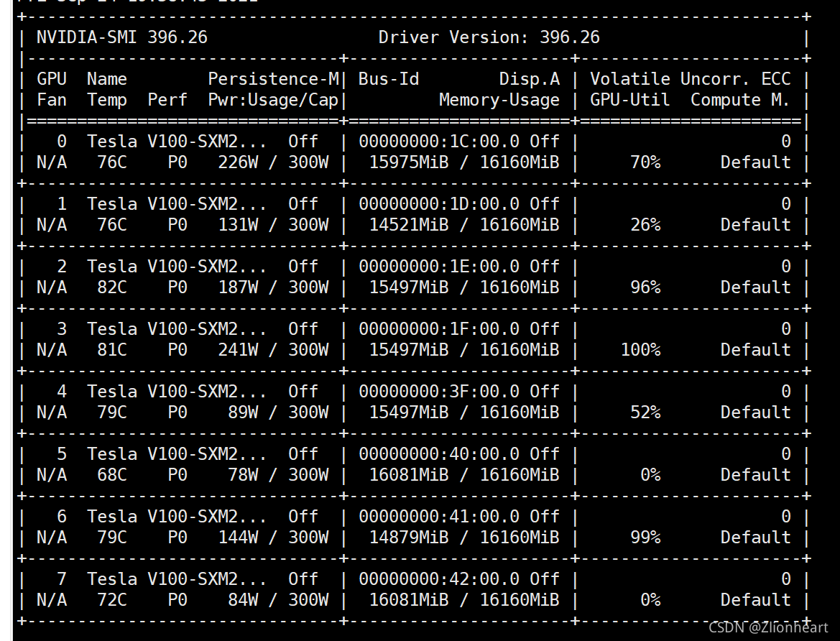Select the 78W power usage value
This screenshot has width=840, height=641.
(243, 475)
